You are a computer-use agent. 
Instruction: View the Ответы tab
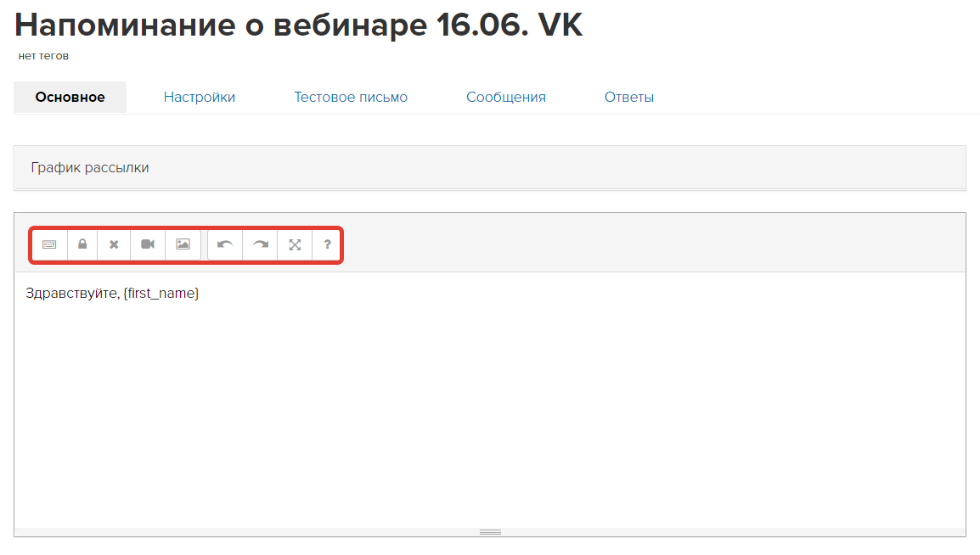(628, 98)
